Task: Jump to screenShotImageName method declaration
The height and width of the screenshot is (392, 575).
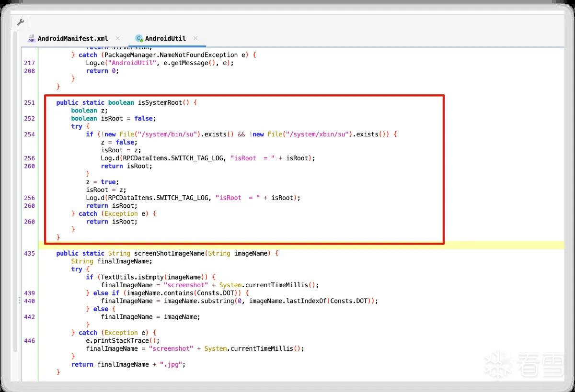Action: click(169, 253)
